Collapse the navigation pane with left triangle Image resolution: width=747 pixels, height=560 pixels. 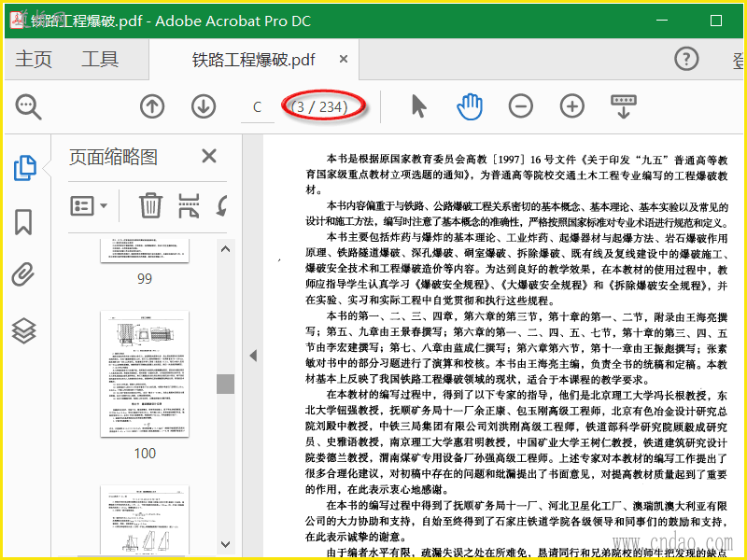coord(253,356)
